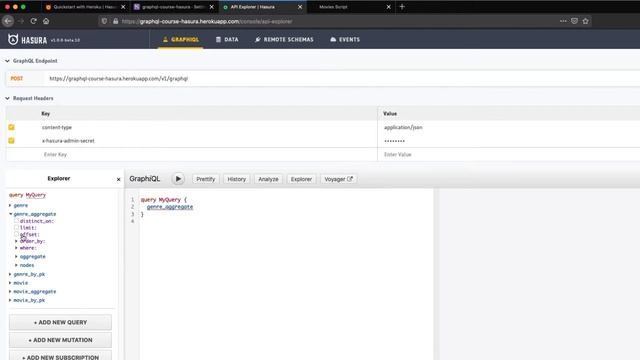Open query History
The height and width of the screenshot is (360, 640).
pyautogui.click(x=236, y=179)
